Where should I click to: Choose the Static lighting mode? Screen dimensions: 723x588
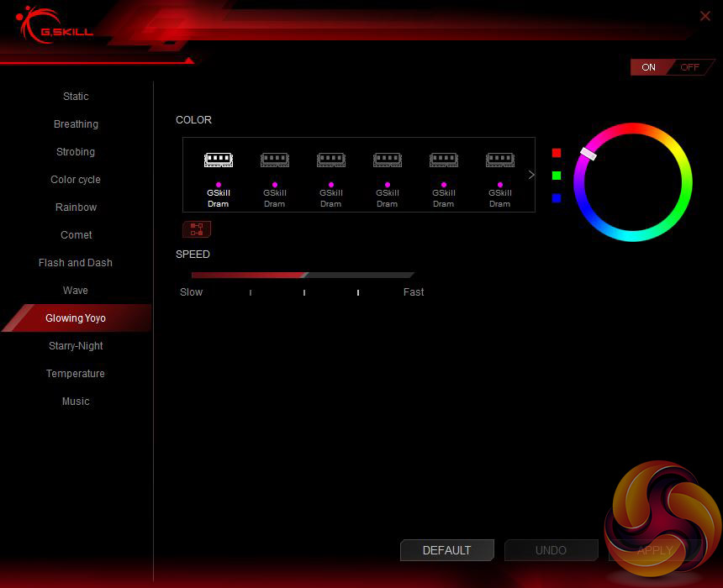tap(76, 97)
